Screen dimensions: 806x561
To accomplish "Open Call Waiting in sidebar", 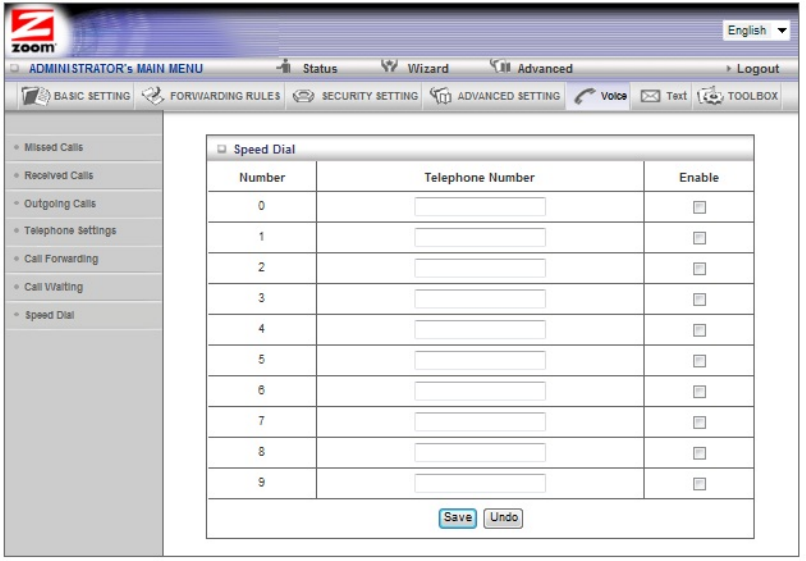I will 53,287.
